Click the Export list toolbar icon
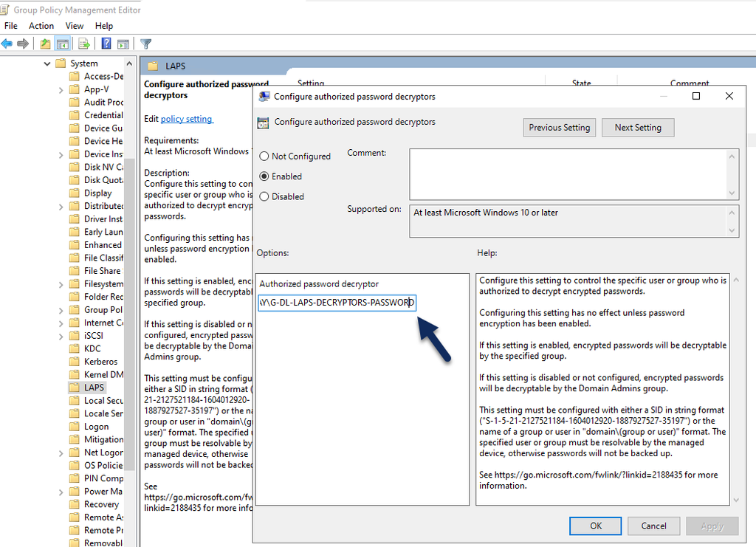Image resolution: width=756 pixels, height=547 pixels. click(x=84, y=44)
